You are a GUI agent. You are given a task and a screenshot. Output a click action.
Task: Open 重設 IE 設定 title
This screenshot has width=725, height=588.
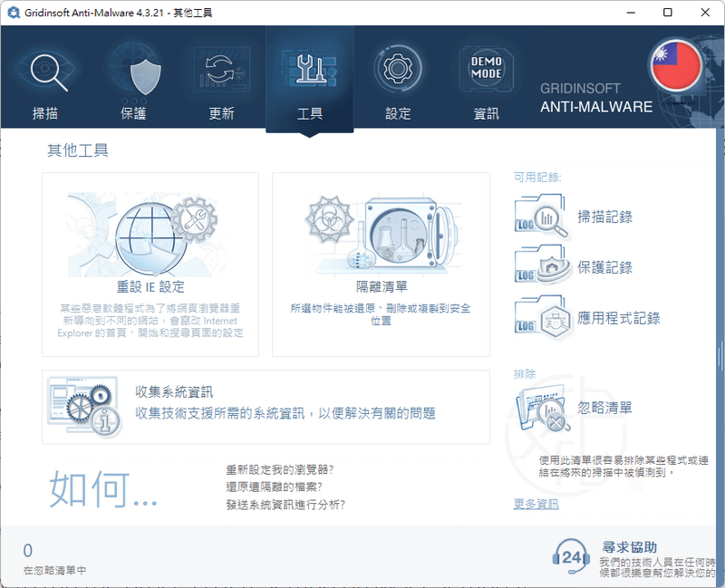point(150,287)
